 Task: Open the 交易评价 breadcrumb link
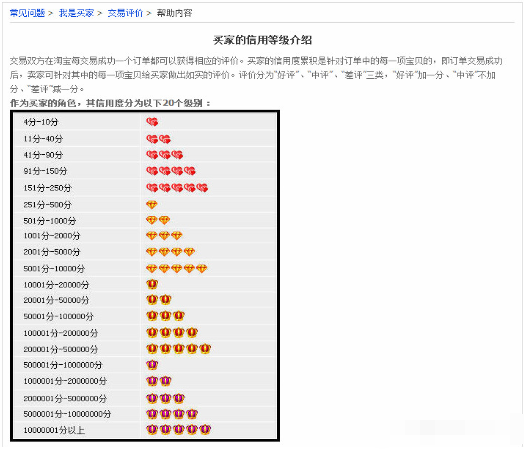[x=125, y=13]
